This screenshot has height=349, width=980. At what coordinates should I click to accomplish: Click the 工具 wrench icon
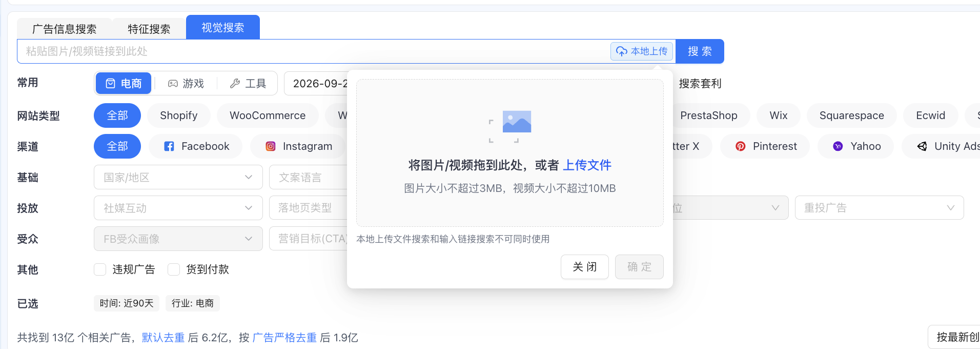coord(235,83)
